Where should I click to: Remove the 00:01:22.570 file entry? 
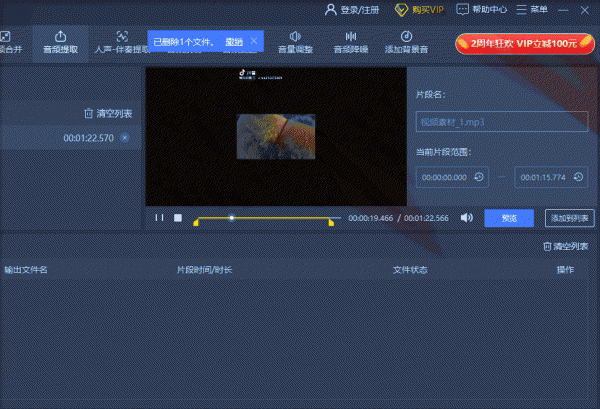pos(125,138)
